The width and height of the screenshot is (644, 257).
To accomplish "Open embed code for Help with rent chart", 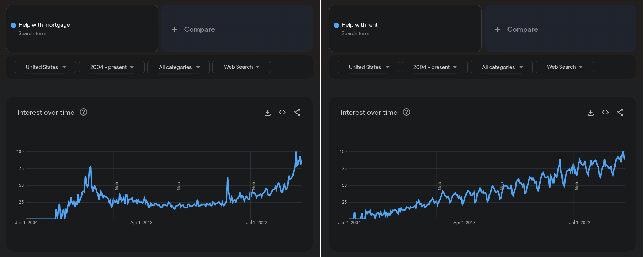I will point(605,112).
